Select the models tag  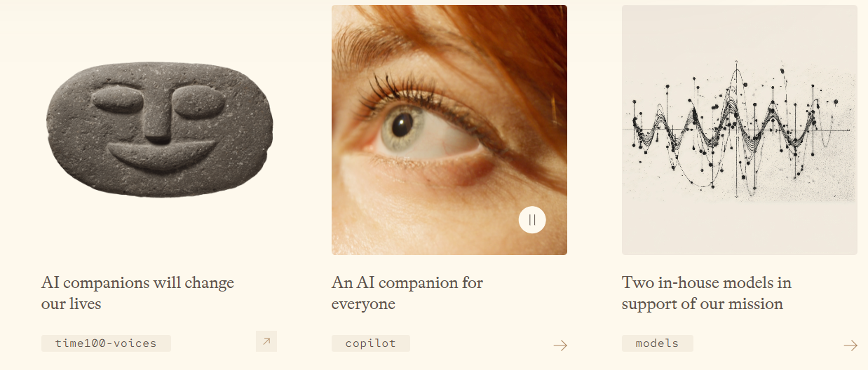tap(657, 343)
